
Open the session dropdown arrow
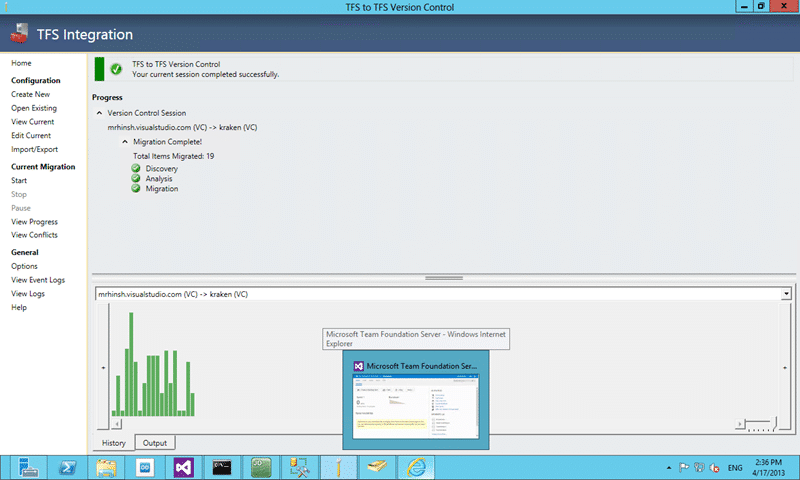point(786,294)
